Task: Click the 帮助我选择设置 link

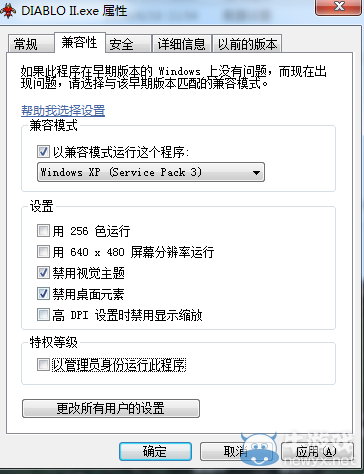Action: pos(63,110)
